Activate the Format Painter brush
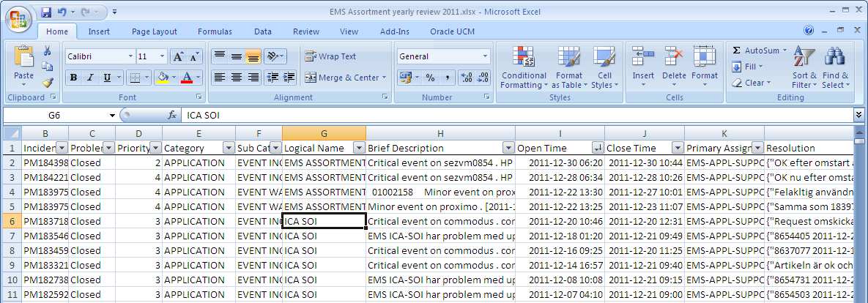 [48, 83]
